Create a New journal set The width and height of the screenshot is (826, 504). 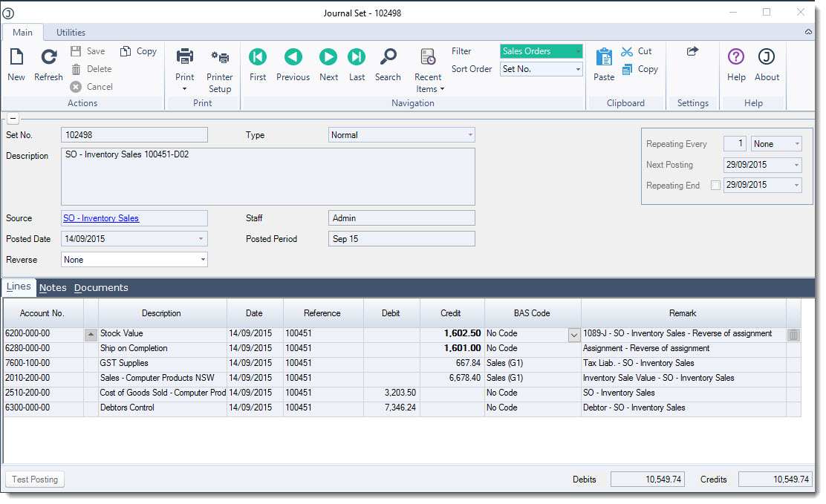(x=16, y=65)
